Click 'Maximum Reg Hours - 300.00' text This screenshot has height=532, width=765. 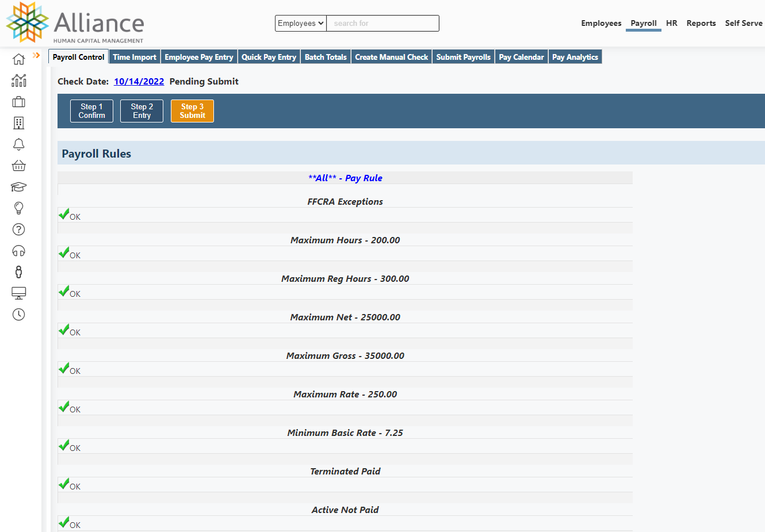(345, 279)
